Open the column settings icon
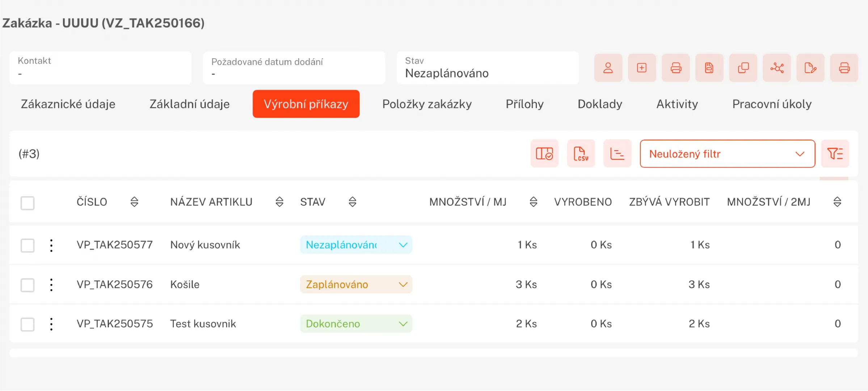 (544, 154)
